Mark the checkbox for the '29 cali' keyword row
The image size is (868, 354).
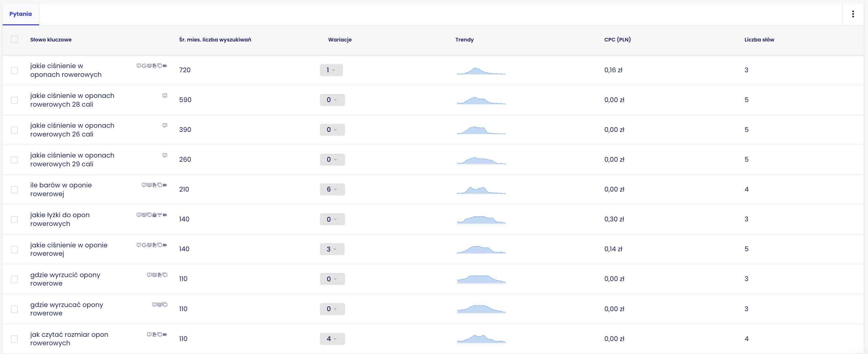coord(14,159)
